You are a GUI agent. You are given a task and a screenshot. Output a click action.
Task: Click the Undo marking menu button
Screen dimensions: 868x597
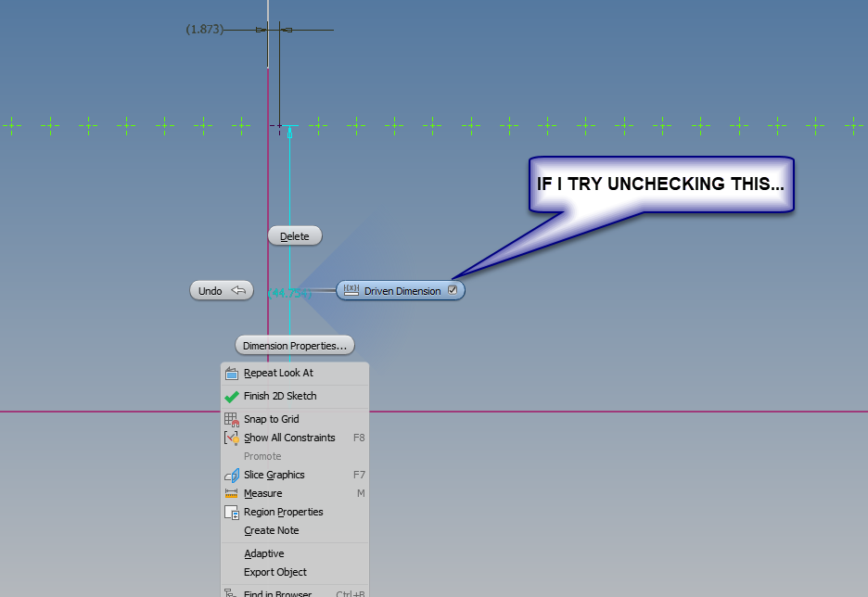tap(222, 290)
